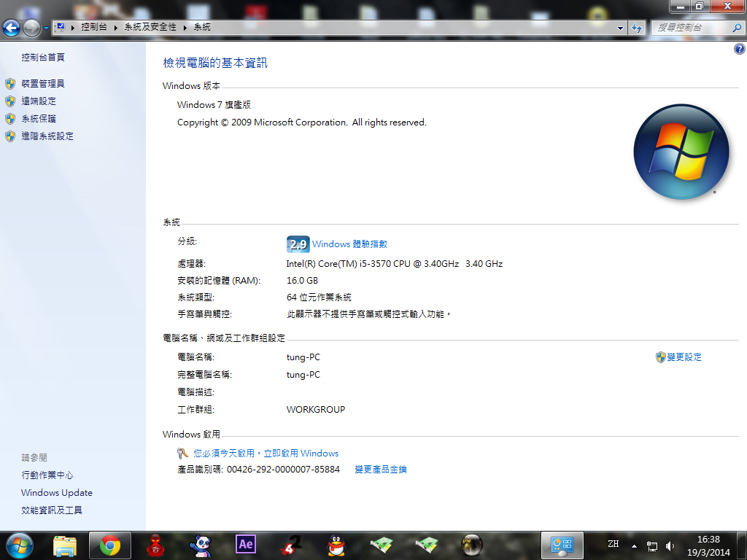Click the keys icon beside activation link
The width and height of the screenshot is (747, 560).
(183, 454)
